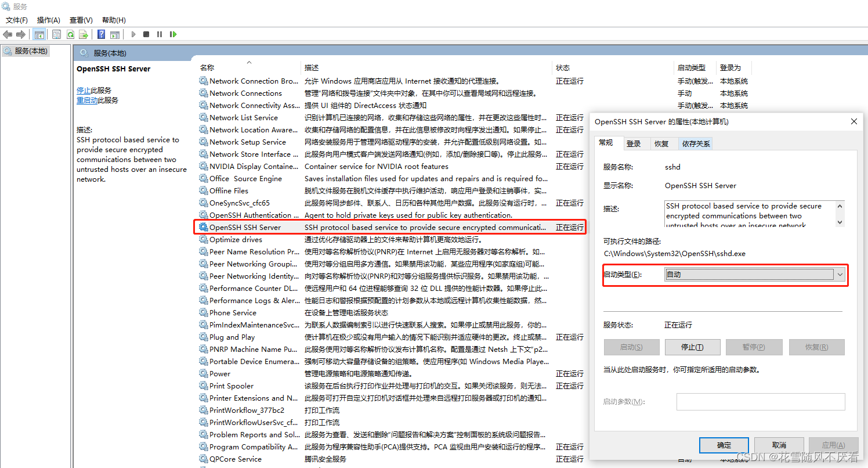Open Help via blue question mark icon
The height and width of the screenshot is (468, 868).
tap(101, 34)
